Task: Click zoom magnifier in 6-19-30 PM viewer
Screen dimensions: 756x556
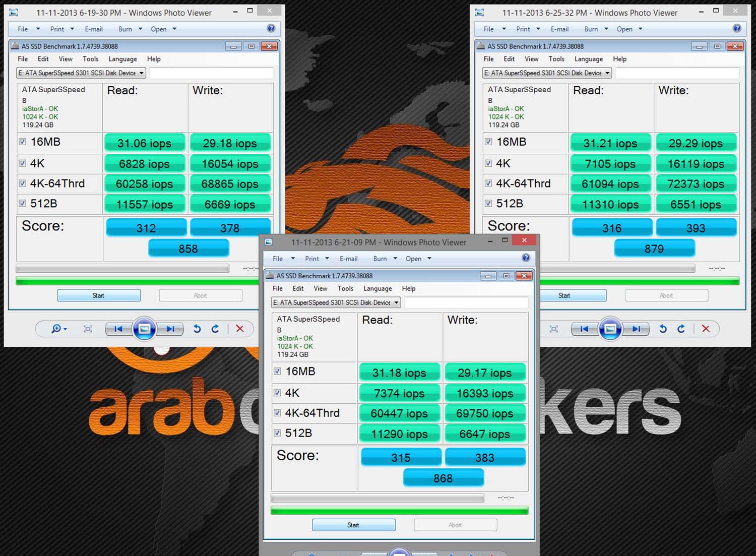Action: 56,329
